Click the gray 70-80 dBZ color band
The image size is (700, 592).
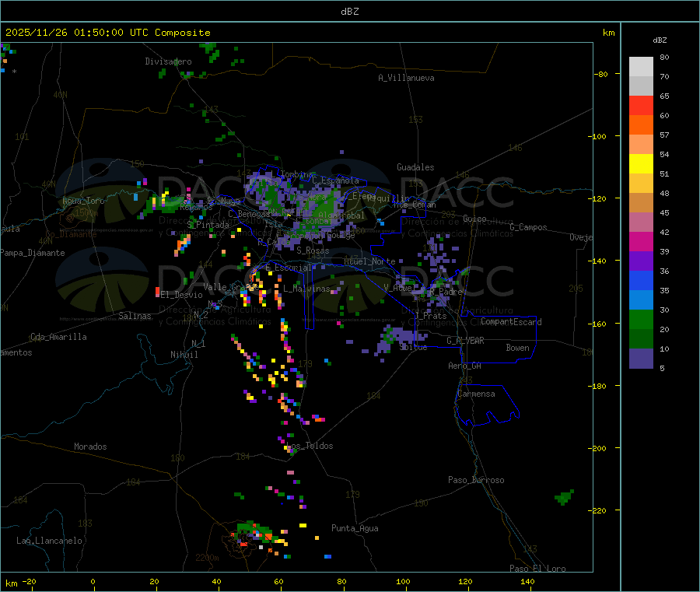click(x=641, y=66)
